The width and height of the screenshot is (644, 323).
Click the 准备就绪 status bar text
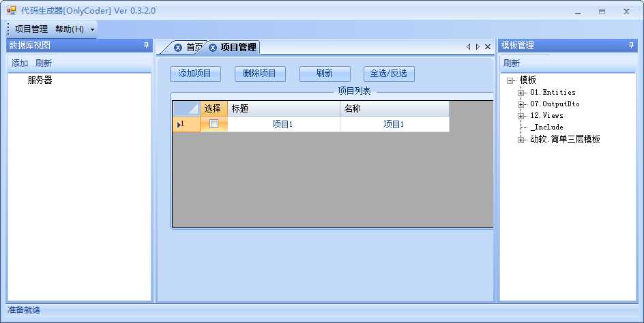(24, 310)
